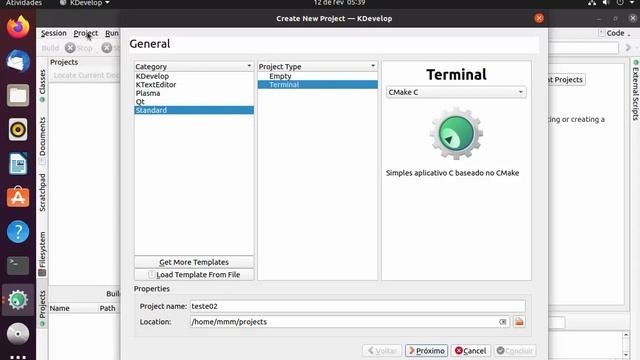Show applications grid in dock
Viewport: 640px width, 360px height.
18,357
